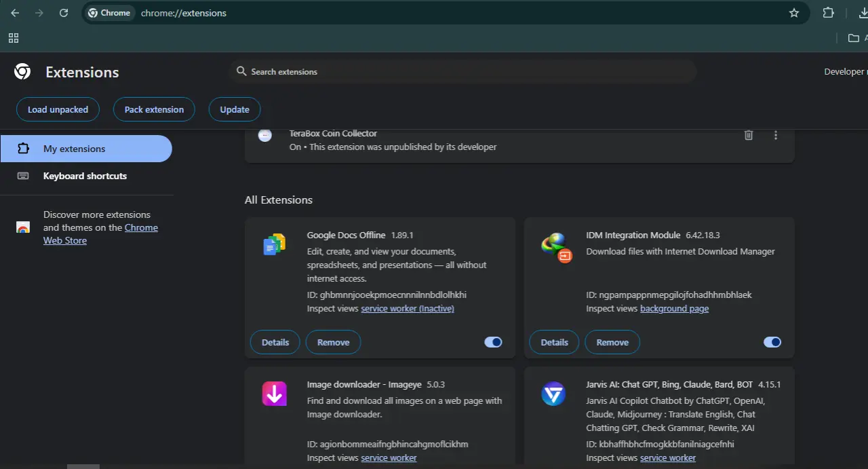Click the Chrome Web Store rainbow icon
The height and width of the screenshot is (469, 868).
pyautogui.click(x=23, y=227)
